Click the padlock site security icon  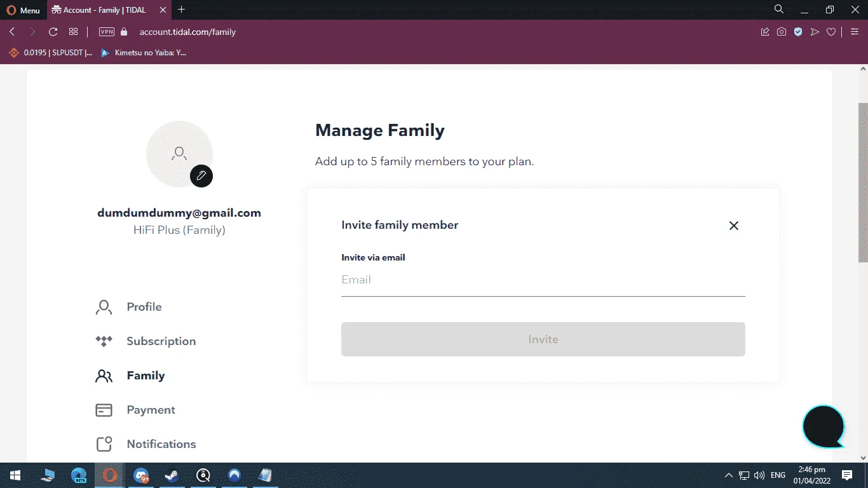124,32
